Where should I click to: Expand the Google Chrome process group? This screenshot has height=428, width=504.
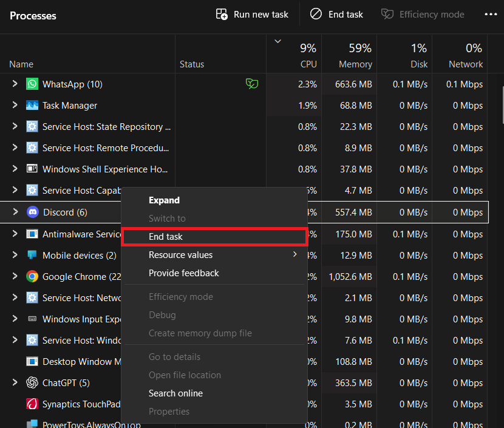(x=15, y=276)
